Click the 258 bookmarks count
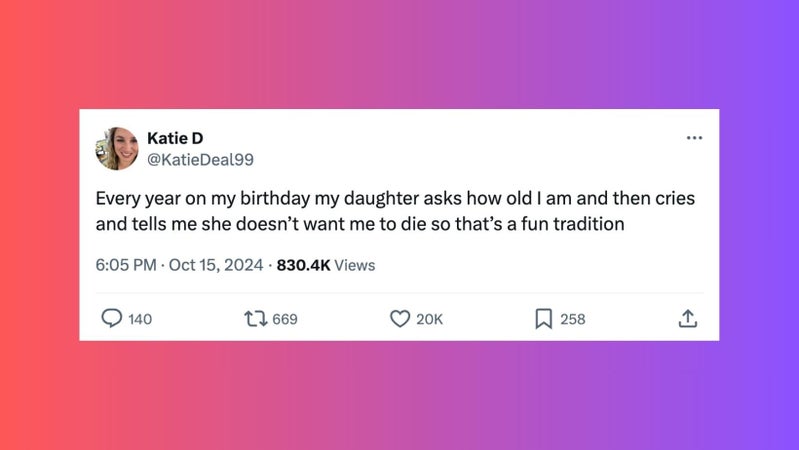Screen dimensions: 799x450 tap(572, 319)
